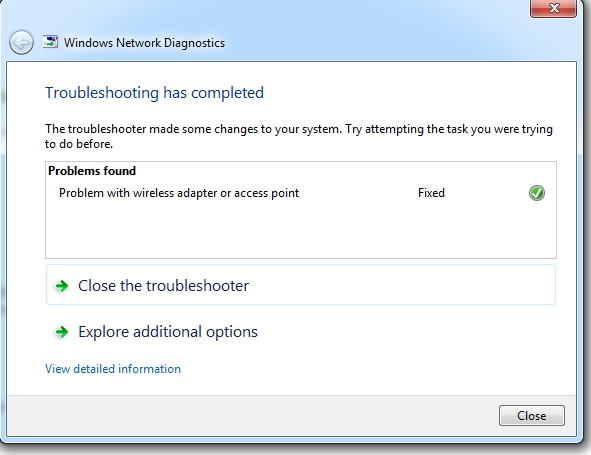Image resolution: width=591 pixels, height=455 pixels.
Task: Open View detailed information link
Action: [113, 369]
